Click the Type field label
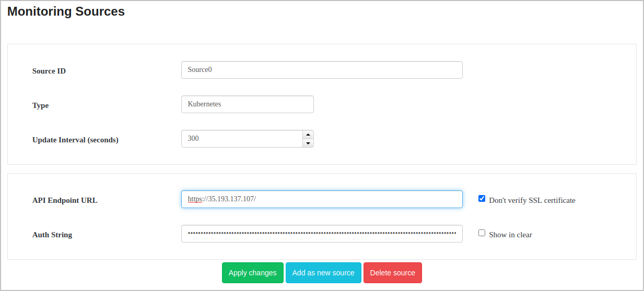Viewport: 644px width, 291px height. pos(41,105)
